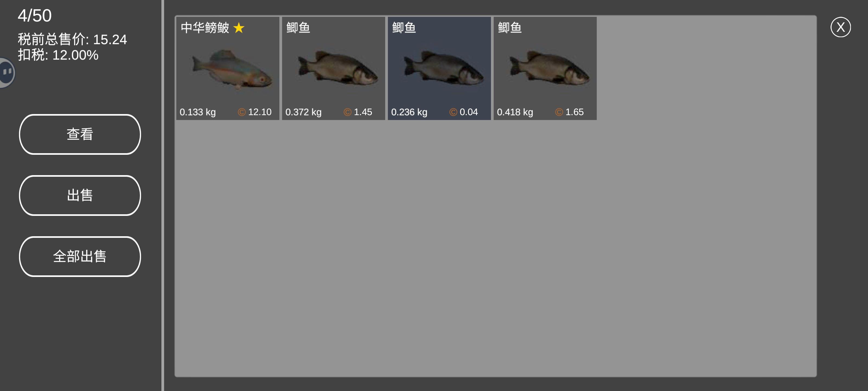Click the 查看 view button
868x391 pixels.
coord(80,134)
